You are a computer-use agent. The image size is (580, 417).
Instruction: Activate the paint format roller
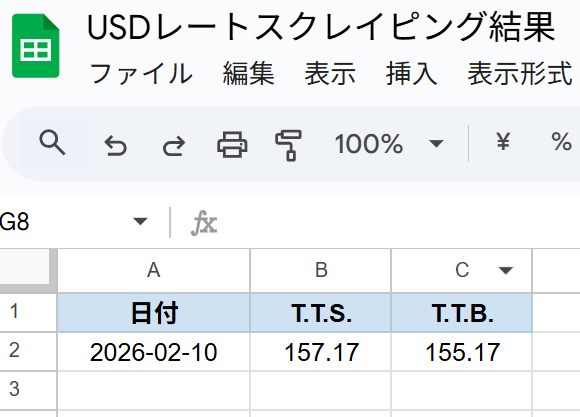289,145
